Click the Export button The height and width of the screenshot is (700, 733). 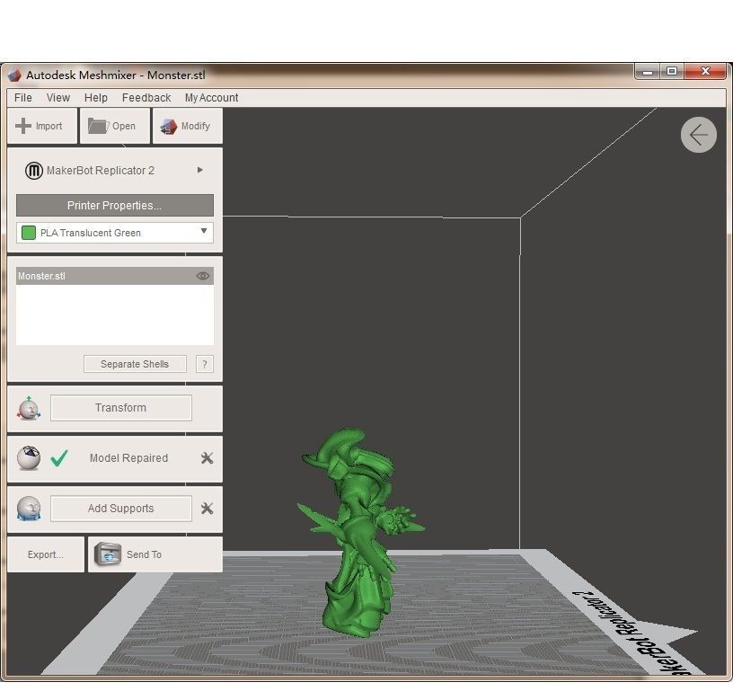[x=45, y=554]
